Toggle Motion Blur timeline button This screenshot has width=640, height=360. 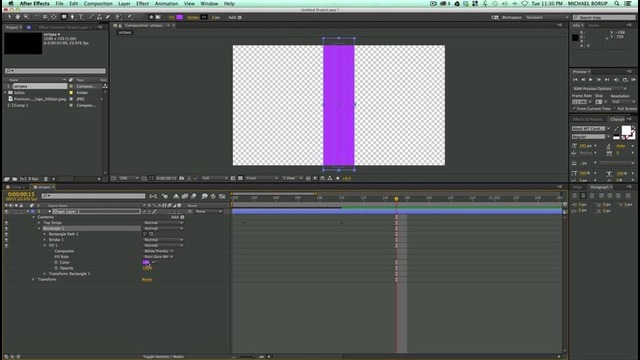click(194, 196)
